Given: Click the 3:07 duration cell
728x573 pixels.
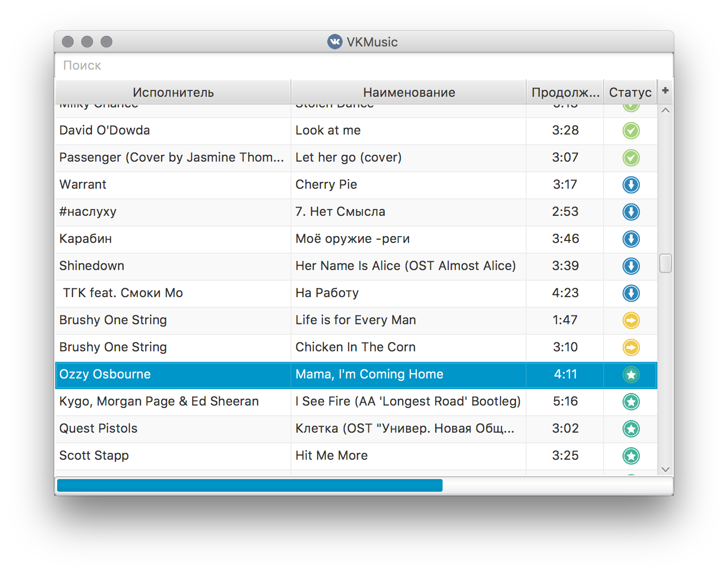Looking at the screenshot, I should point(565,158).
